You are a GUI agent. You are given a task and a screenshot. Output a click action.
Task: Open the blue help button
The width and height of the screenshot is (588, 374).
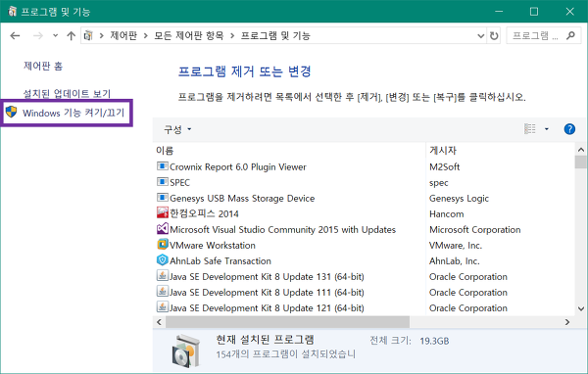tap(569, 129)
